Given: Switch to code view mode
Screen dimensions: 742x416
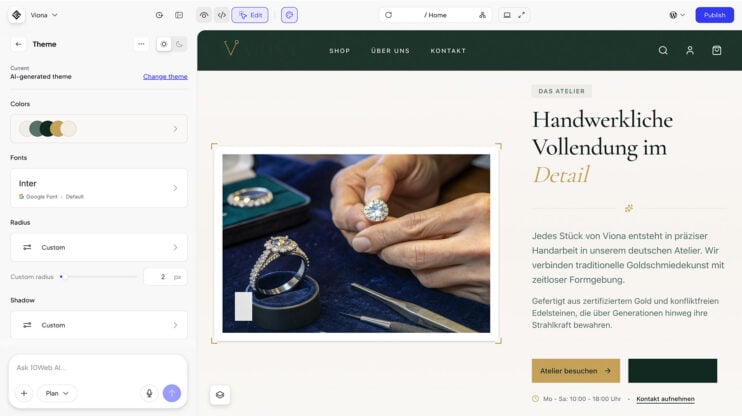Looking at the screenshot, I should (x=221, y=15).
